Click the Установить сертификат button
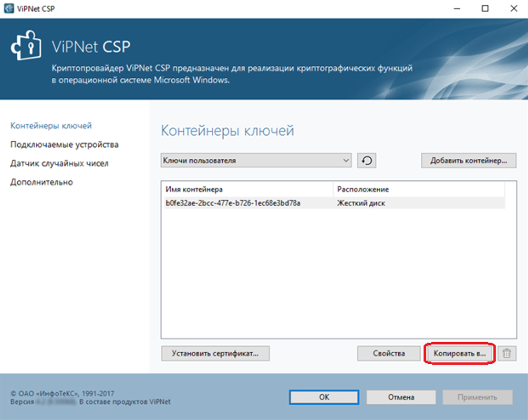This screenshot has width=528, height=420. pyautogui.click(x=215, y=354)
